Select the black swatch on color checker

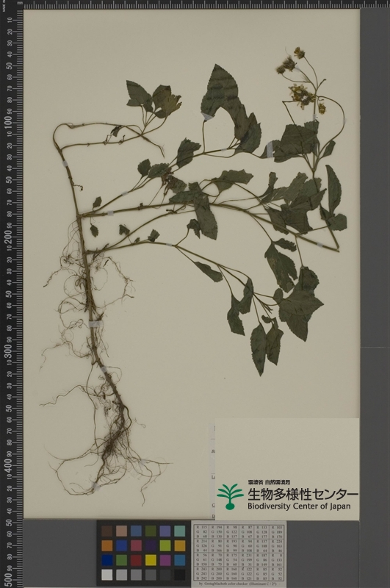[x=180, y=575]
